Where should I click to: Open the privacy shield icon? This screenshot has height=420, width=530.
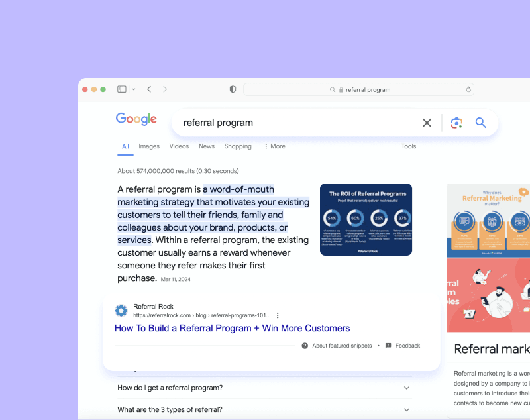[233, 89]
